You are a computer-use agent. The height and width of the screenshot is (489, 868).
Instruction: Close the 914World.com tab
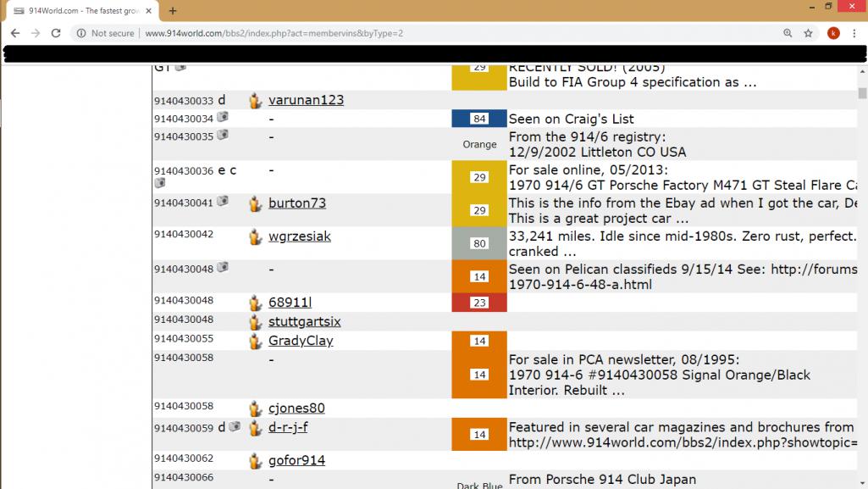coord(148,10)
